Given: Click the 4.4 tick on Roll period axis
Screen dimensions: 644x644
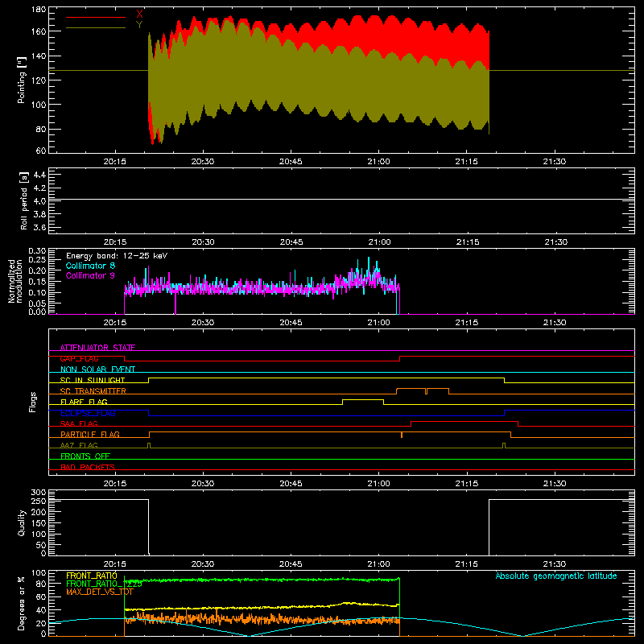Looking at the screenshot, I should (x=39, y=175).
